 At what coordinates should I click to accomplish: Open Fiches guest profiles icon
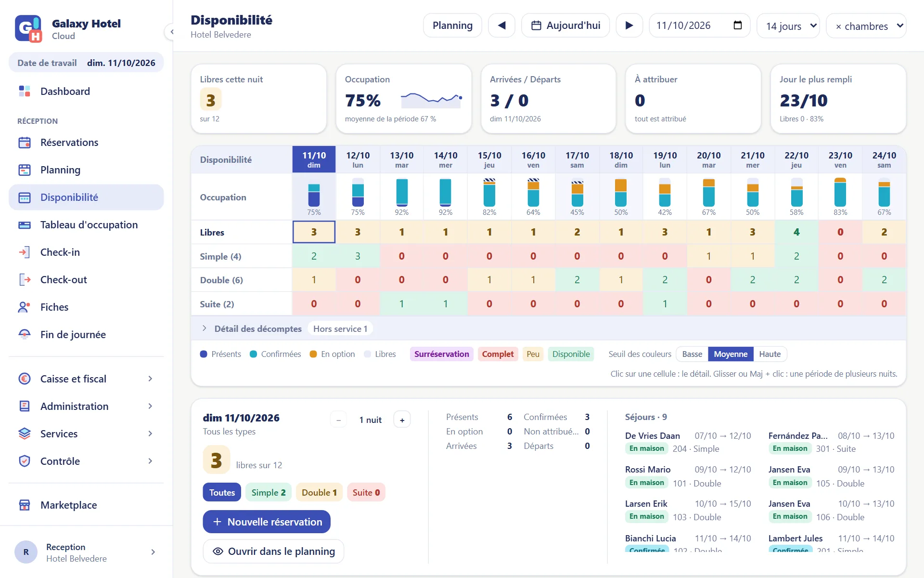pyautogui.click(x=25, y=307)
